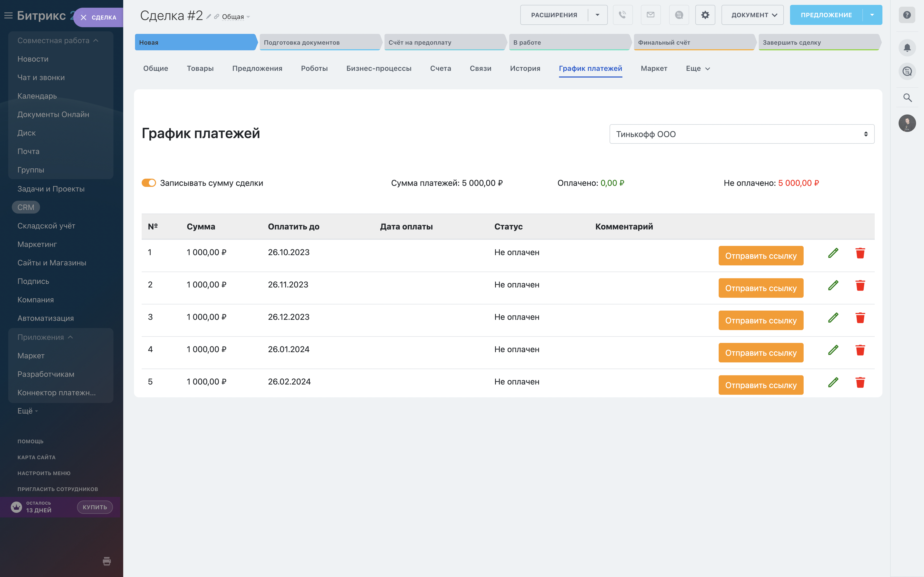Open arrow next to ПРЕДЛОЖЕНИЕ button

pyautogui.click(x=872, y=15)
